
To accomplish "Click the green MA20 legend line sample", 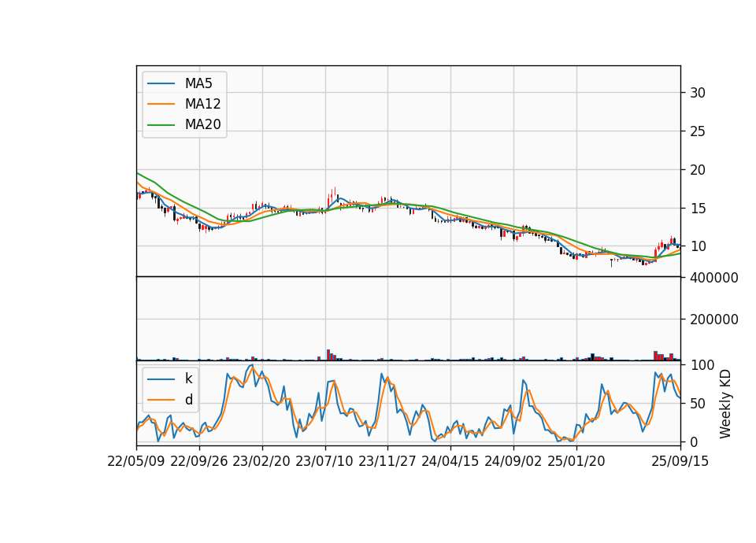I will point(161,124).
